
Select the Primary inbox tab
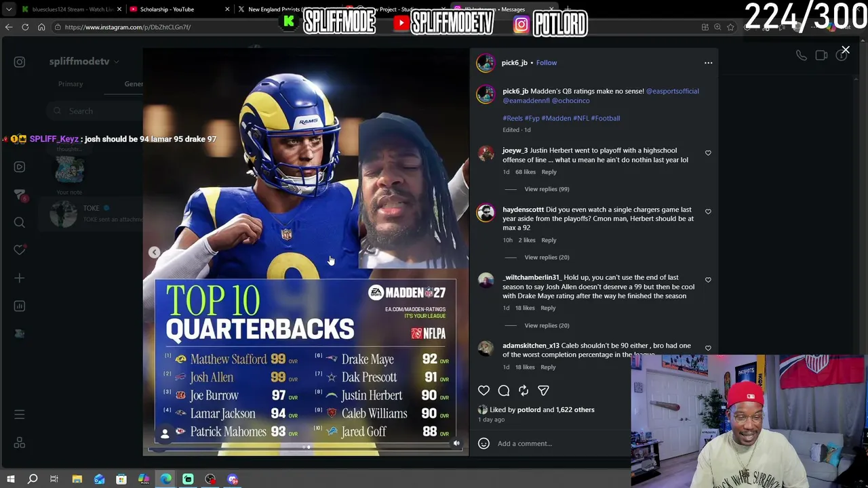point(71,84)
